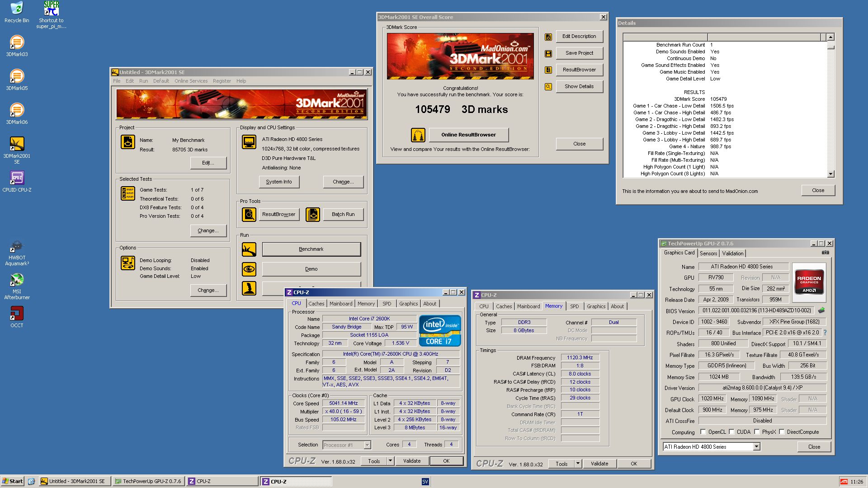Viewport: 868px width, 488px height.
Task: Click the Project document icon in 3DMark2001
Action: (x=128, y=142)
